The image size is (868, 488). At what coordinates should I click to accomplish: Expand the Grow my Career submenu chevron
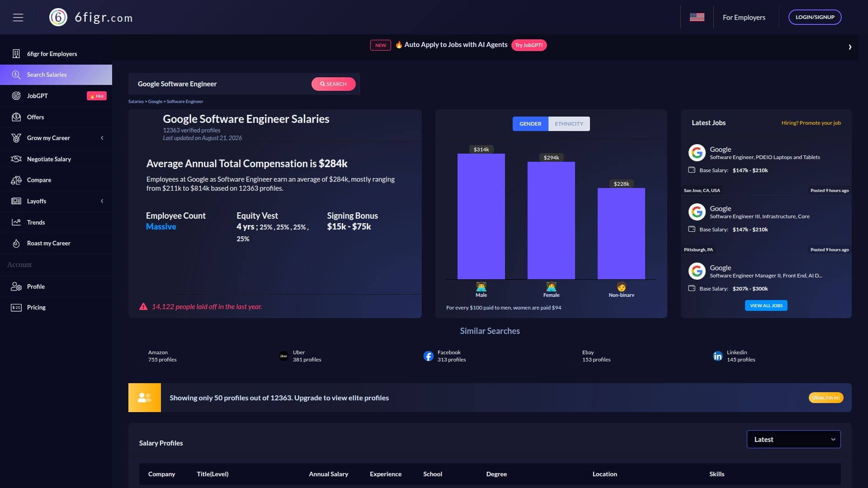click(x=102, y=138)
